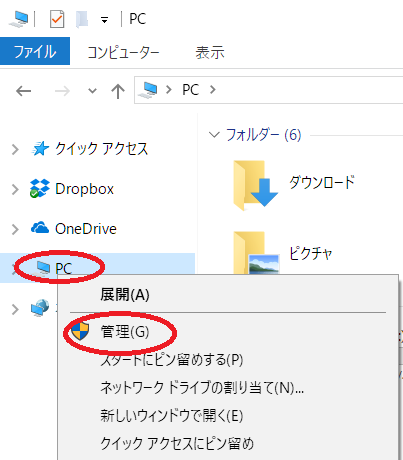This screenshot has width=403, height=460.
Task: Click the クイック アクセス star icon
Action: coord(40,148)
